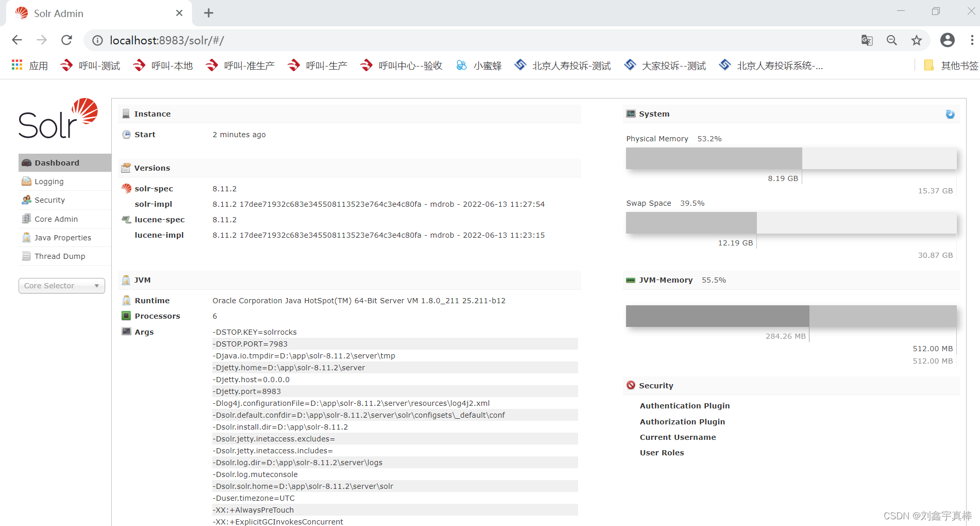Open the 其他书签 bookmarks folder
The height and width of the screenshot is (526, 980).
[951, 65]
